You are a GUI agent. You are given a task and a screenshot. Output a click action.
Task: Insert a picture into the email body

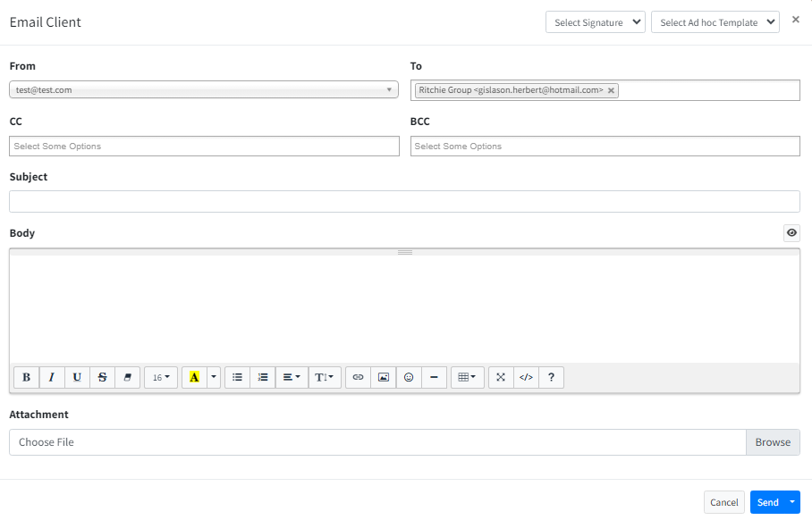point(383,378)
